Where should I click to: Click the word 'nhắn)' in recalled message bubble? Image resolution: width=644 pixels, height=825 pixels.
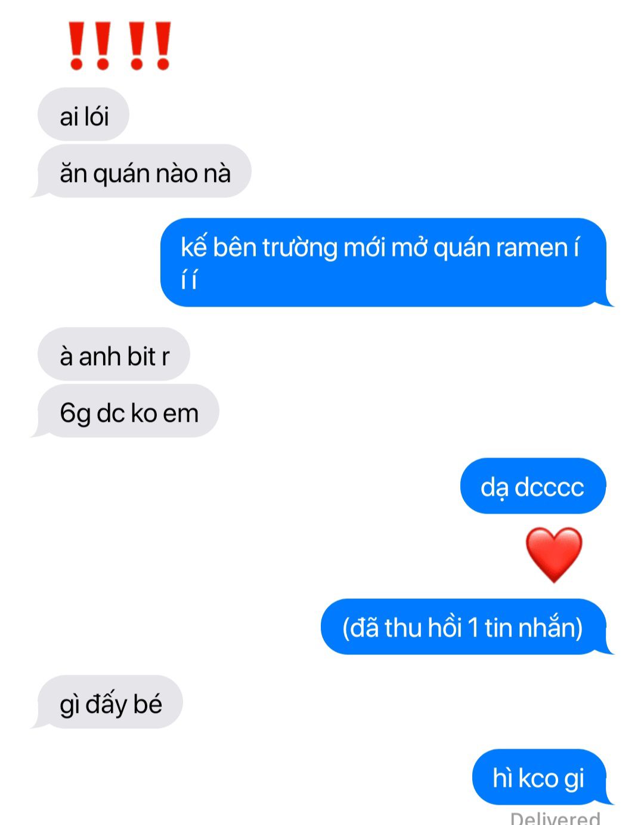point(549,628)
